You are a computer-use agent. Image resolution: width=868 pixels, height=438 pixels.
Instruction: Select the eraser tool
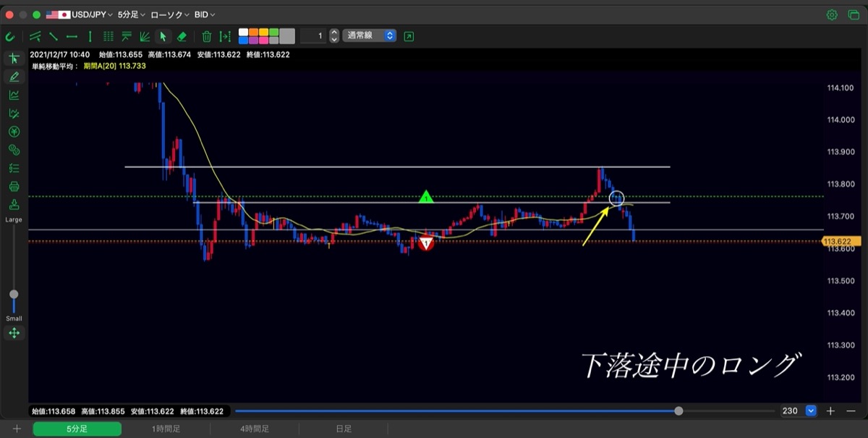pyautogui.click(x=182, y=36)
